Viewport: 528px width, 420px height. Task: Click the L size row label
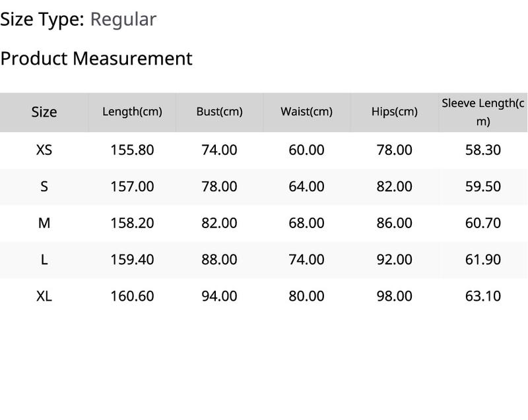pos(44,260)
